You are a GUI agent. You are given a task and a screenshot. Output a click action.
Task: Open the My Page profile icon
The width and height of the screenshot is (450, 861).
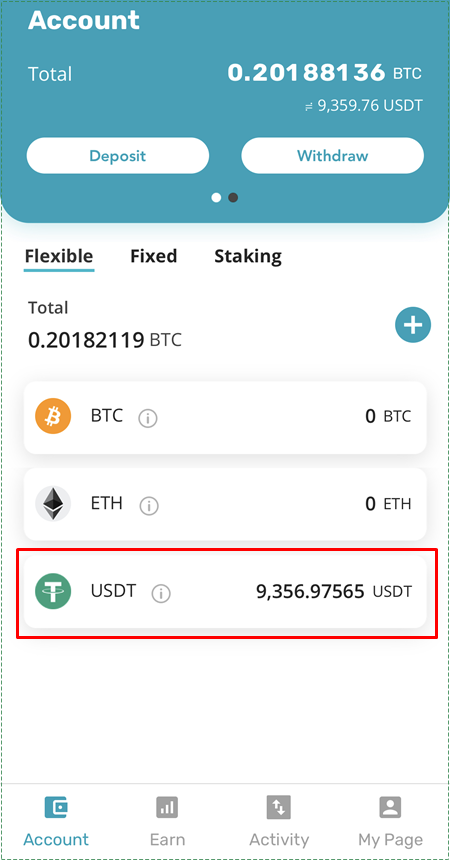(x=390, y=807)
